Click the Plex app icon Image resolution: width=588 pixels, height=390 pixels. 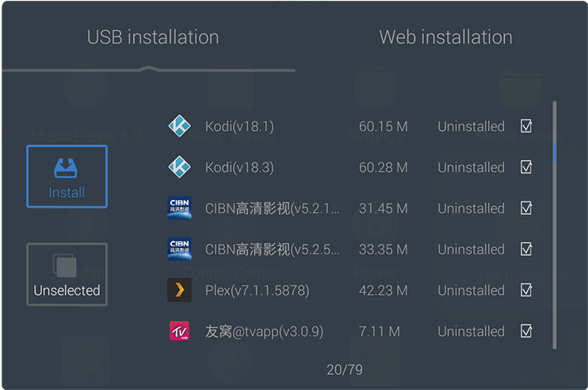[179, 290]
